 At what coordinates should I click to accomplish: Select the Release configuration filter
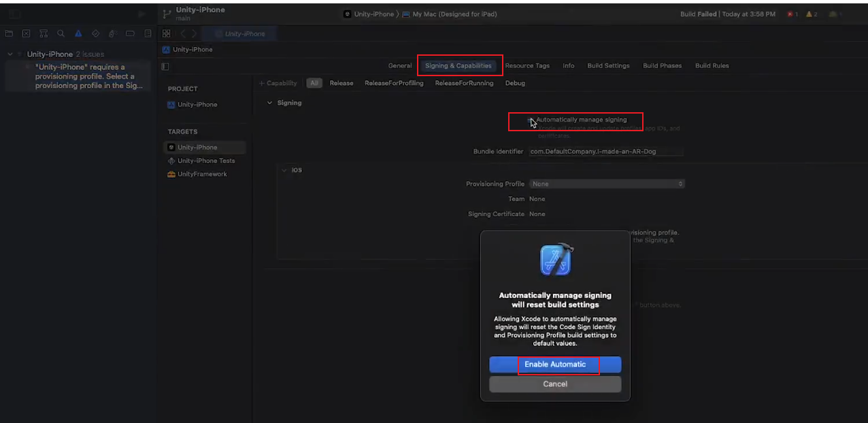click(341, 83)
